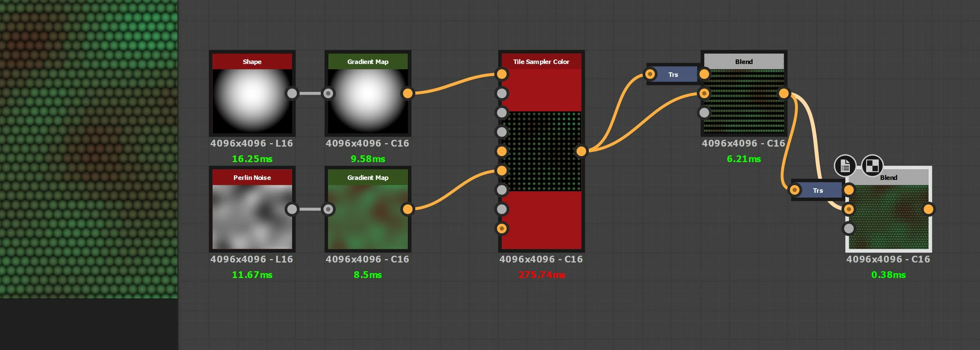Select the Blend node showing 6.21ms

coord(744,93)
